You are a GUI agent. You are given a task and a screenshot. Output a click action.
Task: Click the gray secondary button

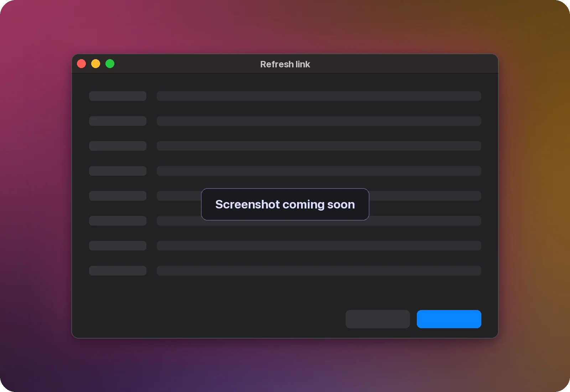pyautogui.click(x=378, y=319)
